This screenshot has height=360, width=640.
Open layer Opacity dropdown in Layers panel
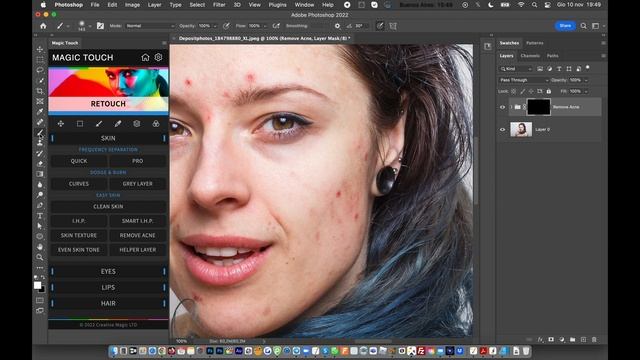point(586,80)
